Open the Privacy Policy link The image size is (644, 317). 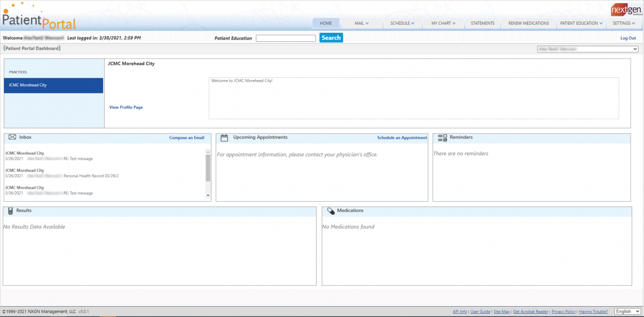tap(563, 312)
